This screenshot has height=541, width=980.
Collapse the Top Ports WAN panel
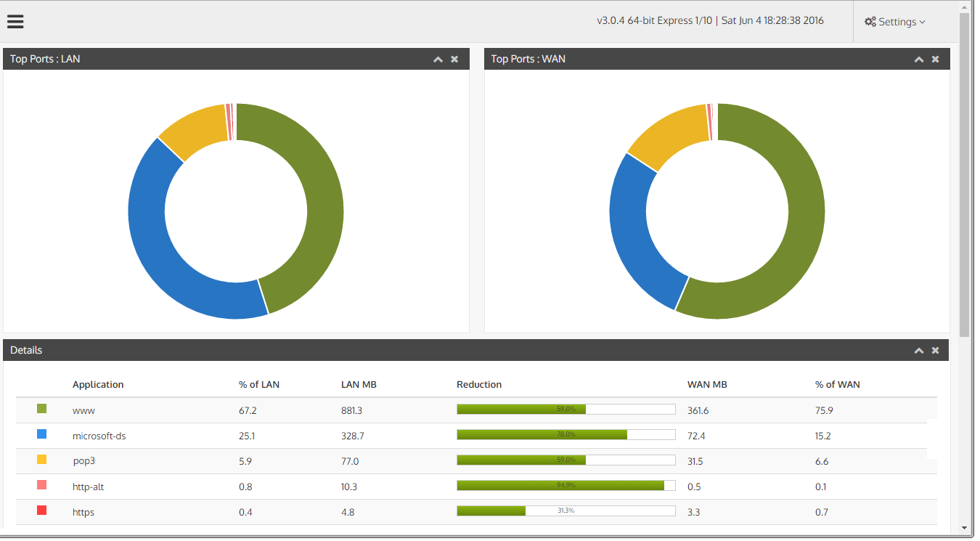tap(918, 59)
